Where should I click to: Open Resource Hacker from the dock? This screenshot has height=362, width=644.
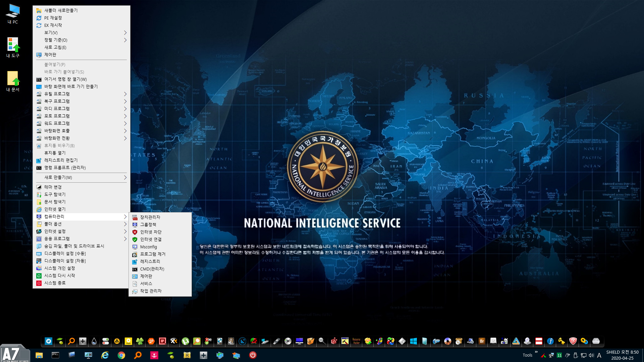[x=357, y=341]
